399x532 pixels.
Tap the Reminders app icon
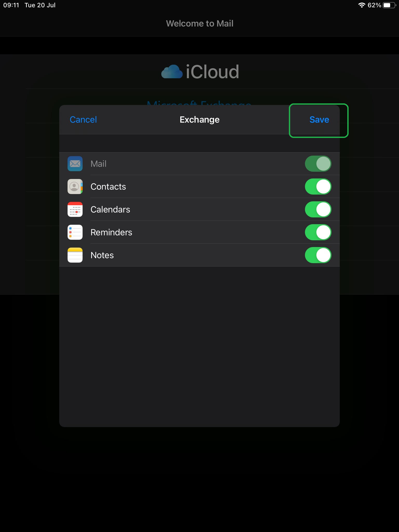(75, 232)
